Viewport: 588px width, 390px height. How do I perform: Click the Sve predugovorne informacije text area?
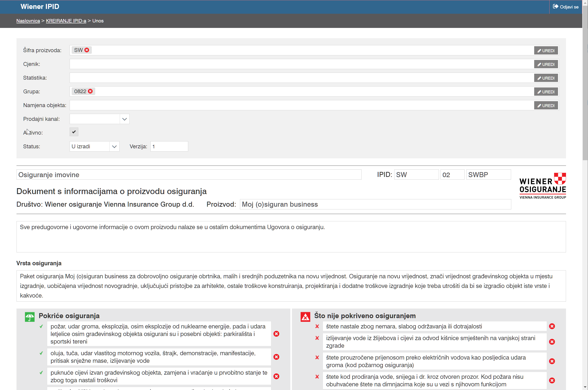[x=291, y=237]
